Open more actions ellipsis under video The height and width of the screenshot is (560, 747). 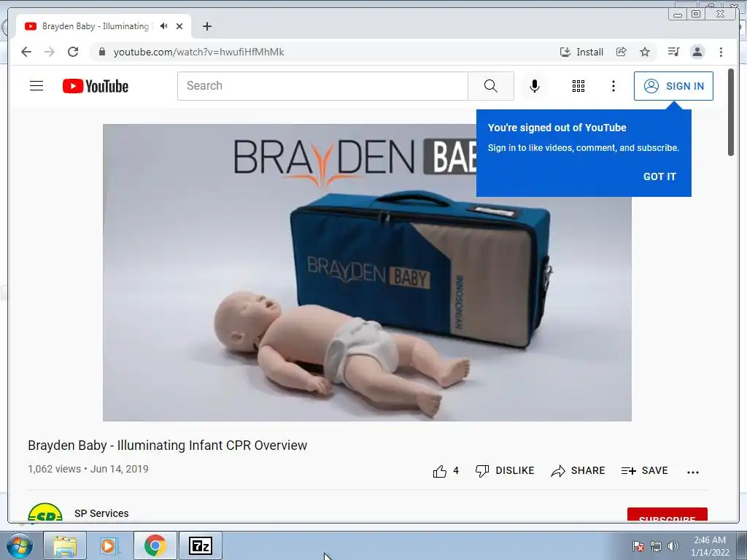click(x=693, y=472)
